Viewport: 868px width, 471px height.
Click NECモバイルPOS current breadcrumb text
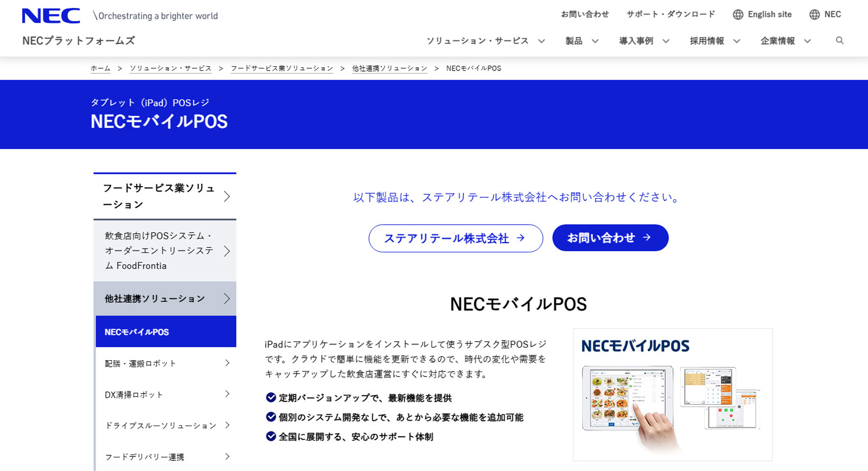(x=474, y=68)
